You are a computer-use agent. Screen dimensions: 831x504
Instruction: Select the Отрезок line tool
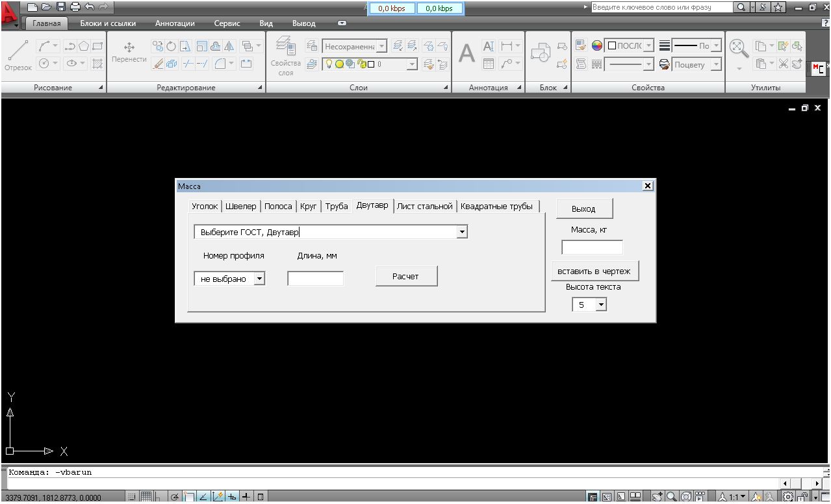click(18, 55)
